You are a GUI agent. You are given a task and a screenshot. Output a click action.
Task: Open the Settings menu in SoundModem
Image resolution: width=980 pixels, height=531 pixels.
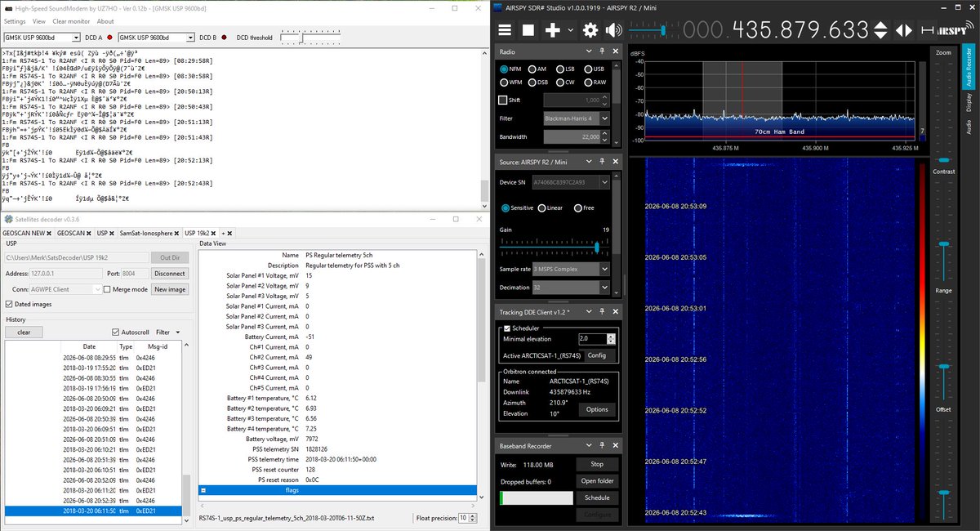(15, 21)
